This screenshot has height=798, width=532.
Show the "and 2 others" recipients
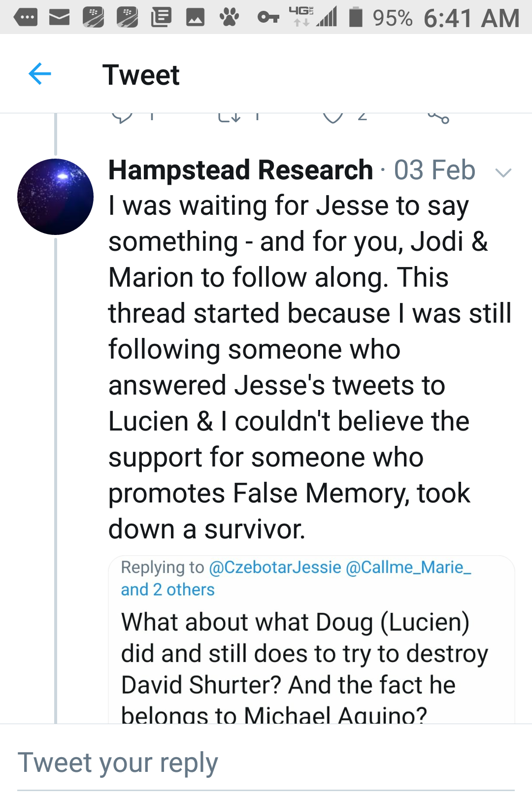[x=167, y=590]
